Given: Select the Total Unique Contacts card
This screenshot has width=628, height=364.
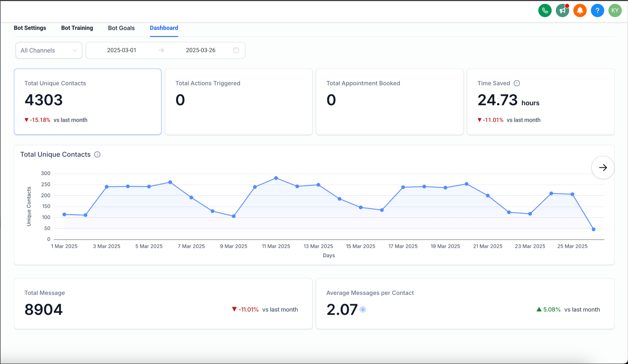Looking at the screenshot, I should point(88,102).
